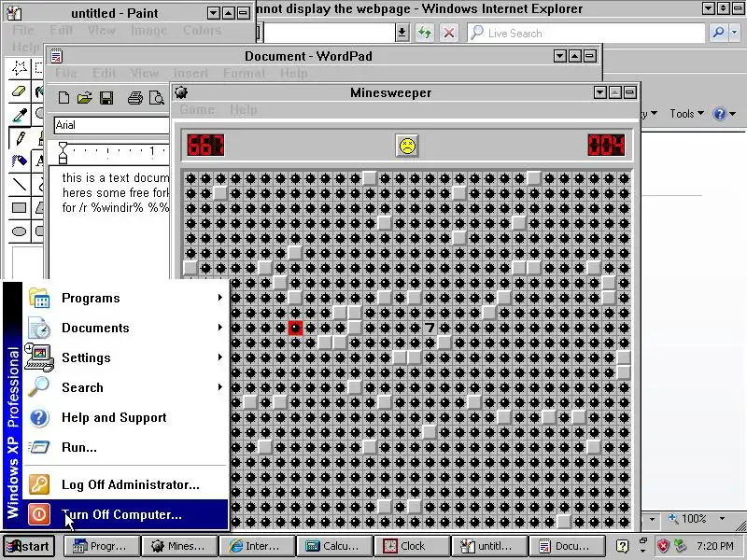Click Log Off Administrator...
The image size is (747, 560).
tap(126, 484)
